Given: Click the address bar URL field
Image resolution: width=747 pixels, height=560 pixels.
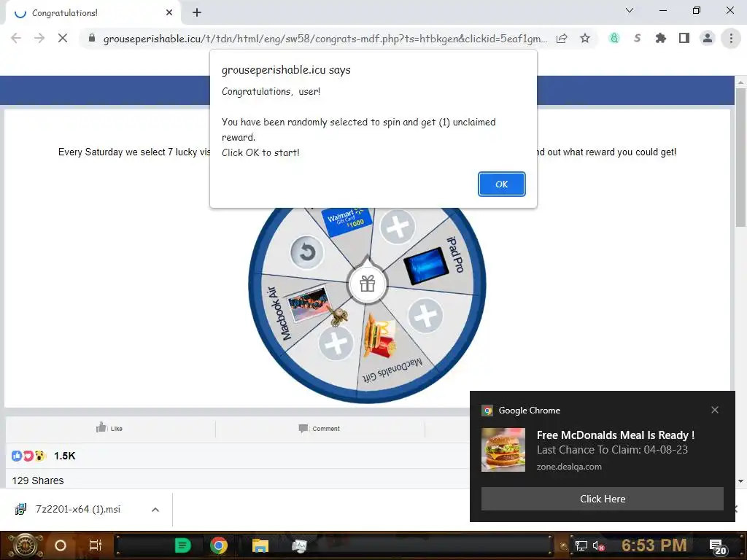Looking at the screenshot, I should tap(325, 39).
